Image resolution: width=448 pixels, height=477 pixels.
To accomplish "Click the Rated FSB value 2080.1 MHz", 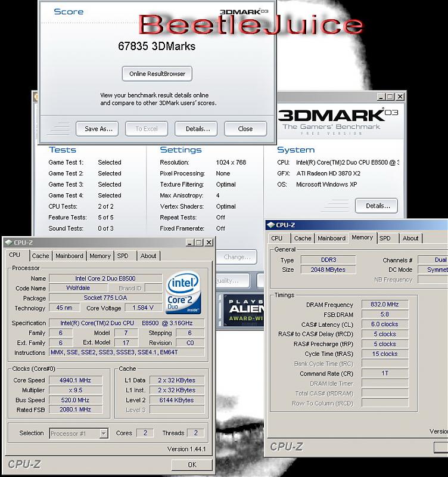I will click(x=76, y=410).
